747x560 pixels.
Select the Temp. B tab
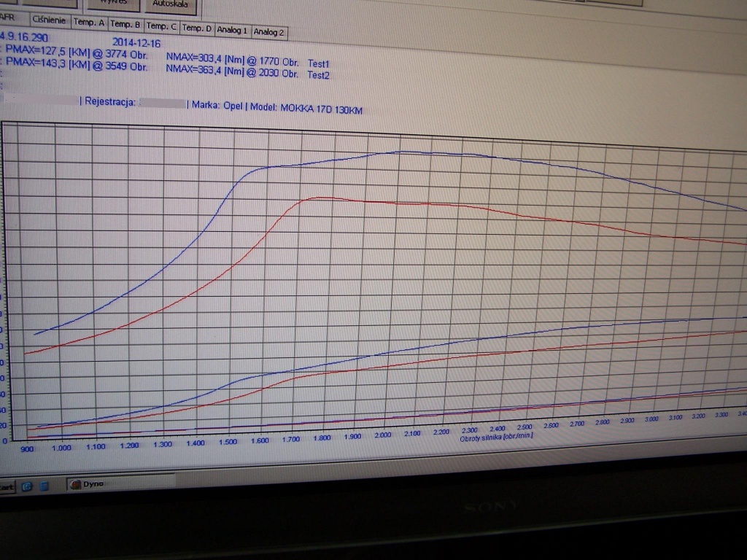(125, 24)
